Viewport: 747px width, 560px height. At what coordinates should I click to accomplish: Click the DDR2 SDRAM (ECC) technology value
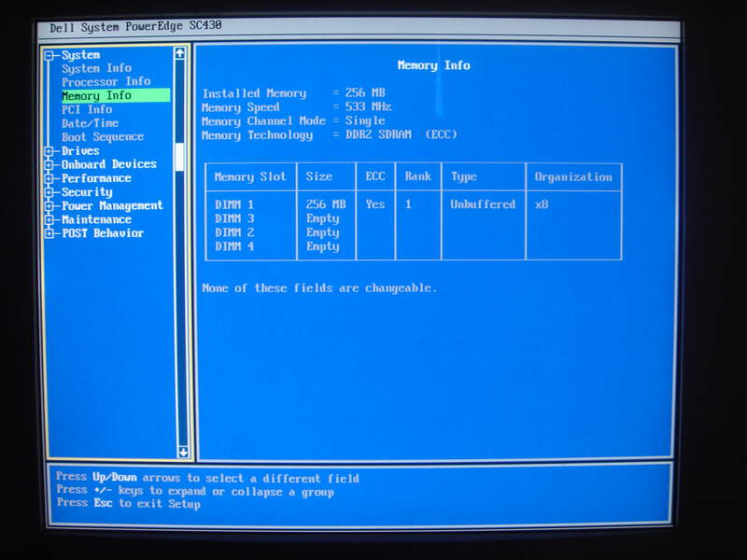402,134
